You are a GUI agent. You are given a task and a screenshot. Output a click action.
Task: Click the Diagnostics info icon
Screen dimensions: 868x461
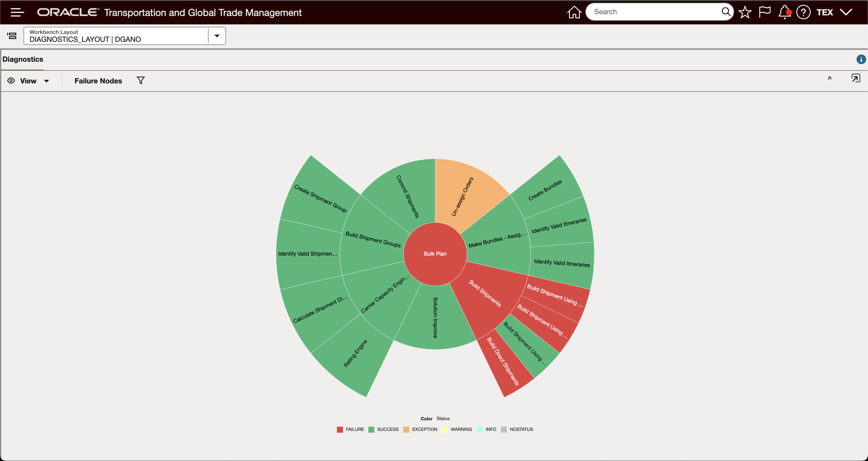tap(861, 59)
